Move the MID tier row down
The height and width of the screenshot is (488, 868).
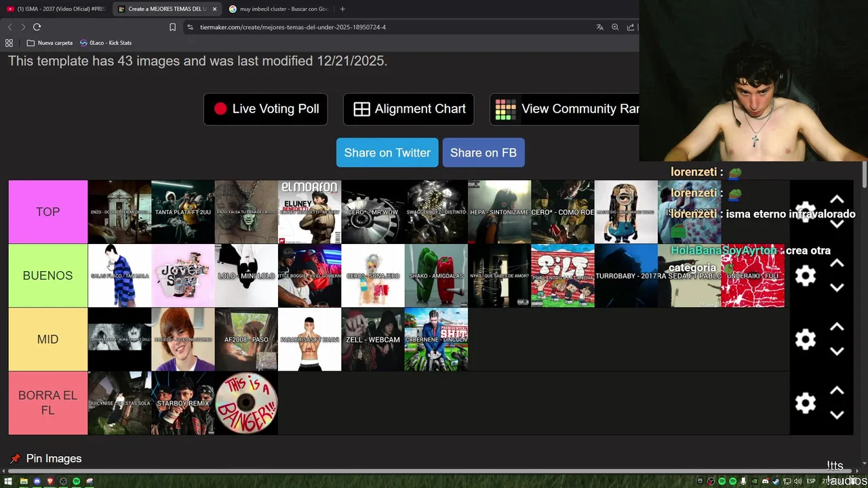tap(837, 352)
